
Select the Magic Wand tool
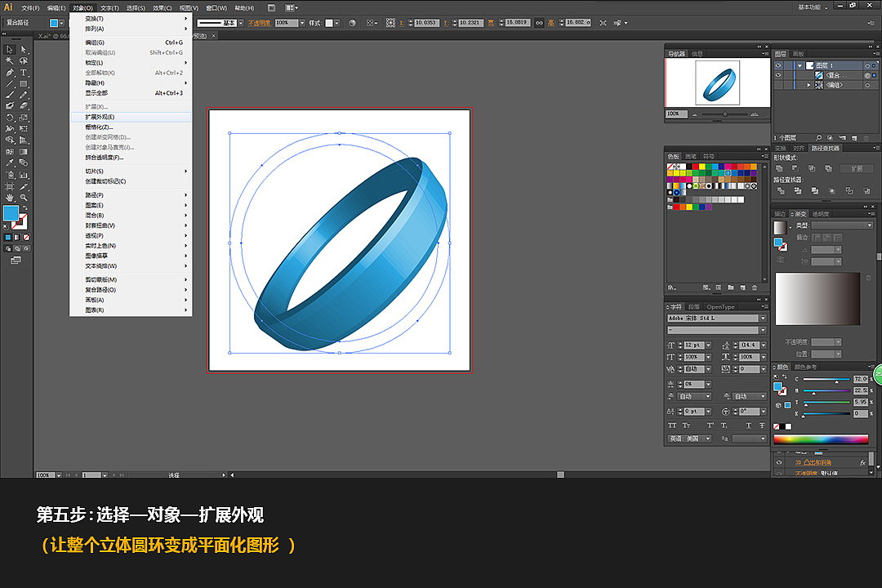point(10,60)
